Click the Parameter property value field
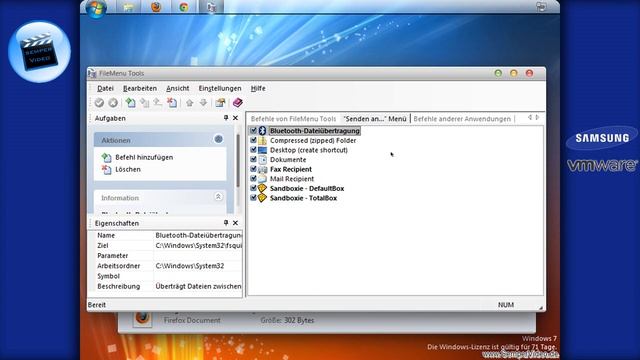 (x=198, y=256)
